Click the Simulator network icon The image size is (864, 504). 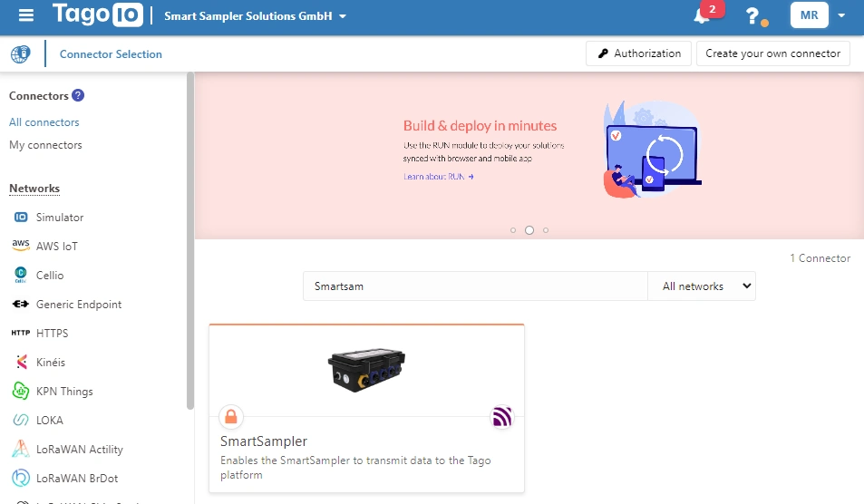(x=21, y=217)
